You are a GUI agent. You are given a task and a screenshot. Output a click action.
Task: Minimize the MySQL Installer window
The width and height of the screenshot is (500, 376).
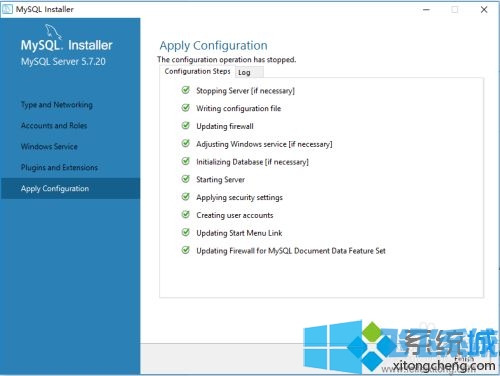[x=426, y=10]
